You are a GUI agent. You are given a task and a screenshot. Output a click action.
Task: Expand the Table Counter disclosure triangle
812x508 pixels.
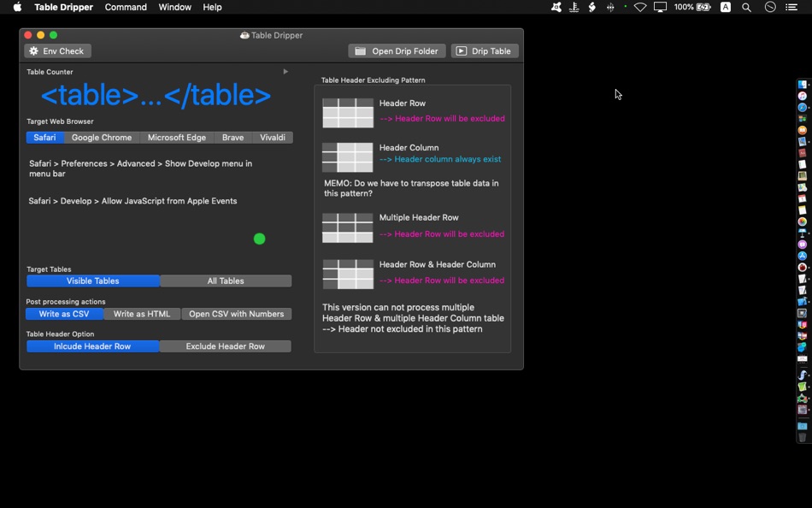coord(285,72)
